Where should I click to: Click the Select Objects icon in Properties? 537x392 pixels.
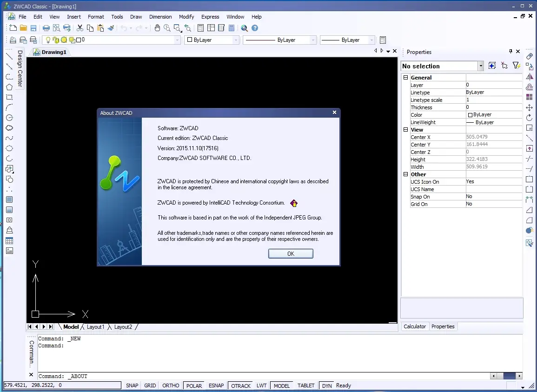pyautogui.click(x=504, y=66)
